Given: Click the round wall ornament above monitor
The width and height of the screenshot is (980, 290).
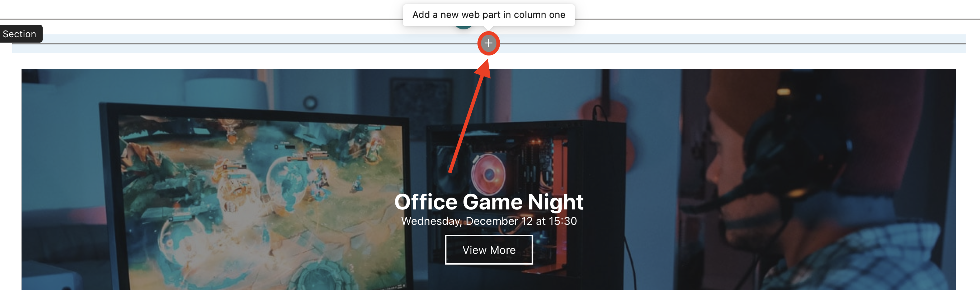Looking at the screenshot, I should tap(310, 103).
